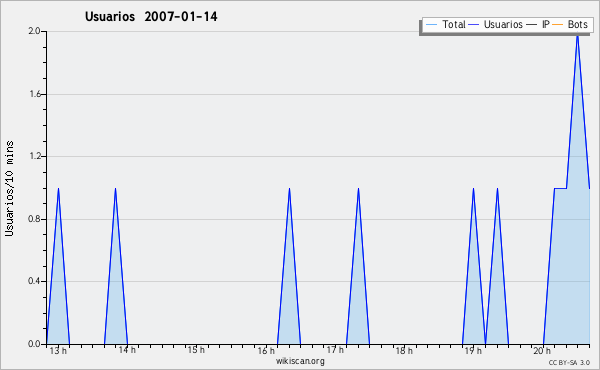Viewport: 600px width, 370px height.
Task: Click the '14 h' x-axis label
Action: (127, 350)
